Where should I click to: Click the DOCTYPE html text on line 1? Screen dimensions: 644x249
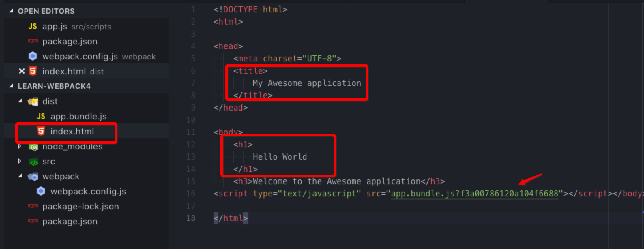click(250, 9)
